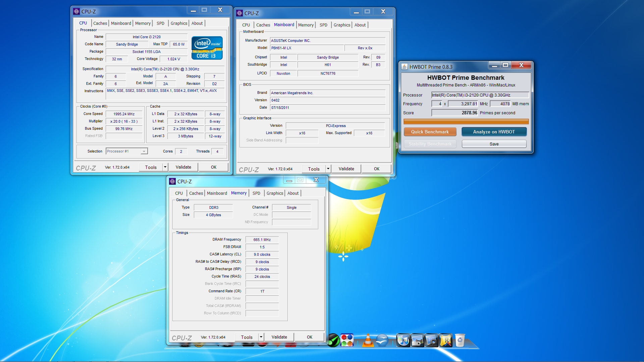The width and height of the screenshot is (644, 362).
Task: Expand Tools arrow in CPU-Z Memory window
Action: [261, 337]
